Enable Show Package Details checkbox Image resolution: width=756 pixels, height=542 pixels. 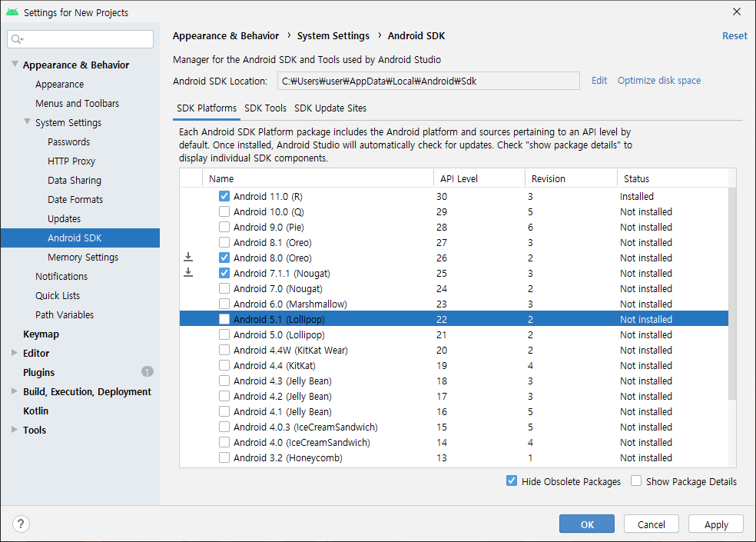pos(636,480)
